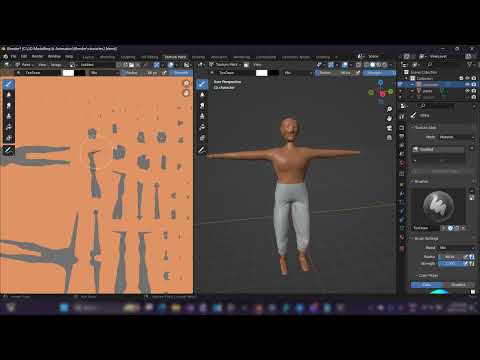The image size is (480, 360).
Task: Select the Annotate tool in image editor
Action: coord(9,150)
